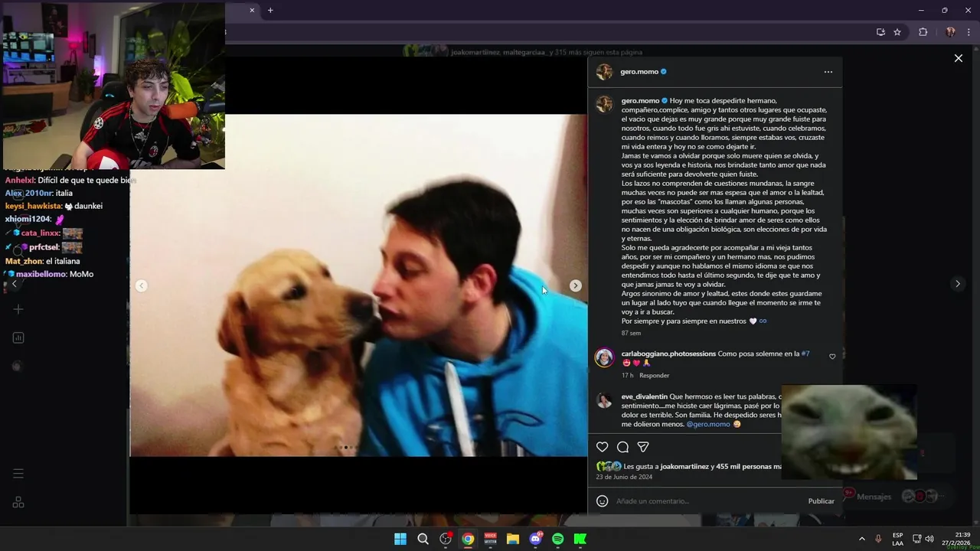The image size is (980, 551).
Task: Open eve_divalentin profile
Action: tap(644, 396)
